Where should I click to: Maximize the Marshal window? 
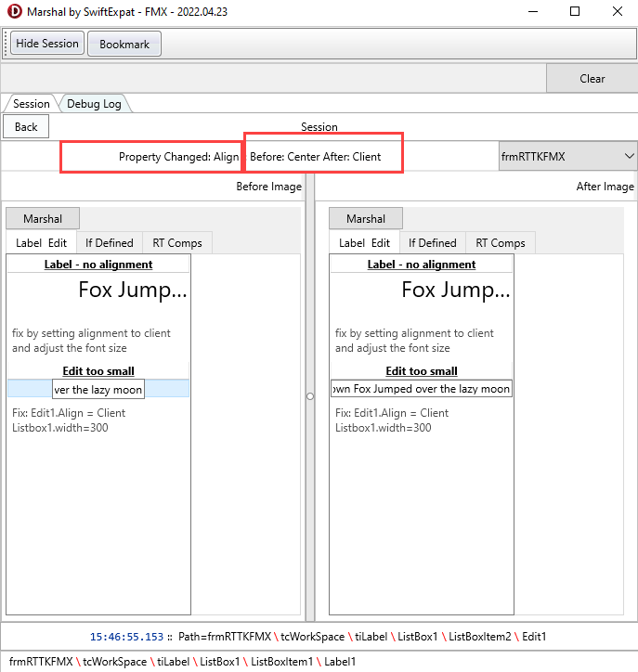[575, 12]
